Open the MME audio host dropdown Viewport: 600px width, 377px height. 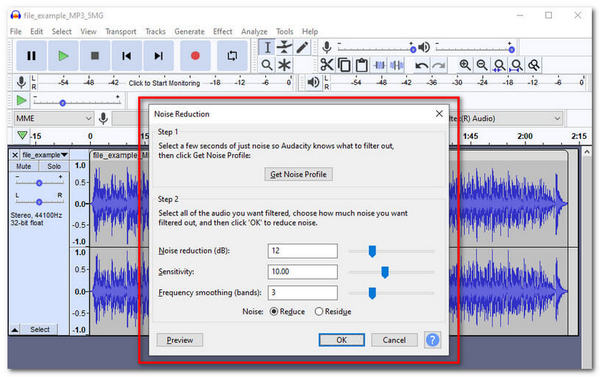pos(54,118)
